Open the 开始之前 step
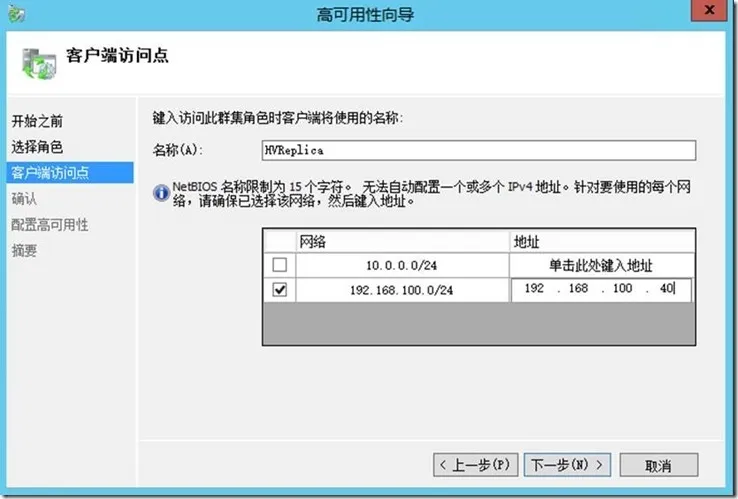The height and width of the screenshot is (499, 738). click(37, 121)
